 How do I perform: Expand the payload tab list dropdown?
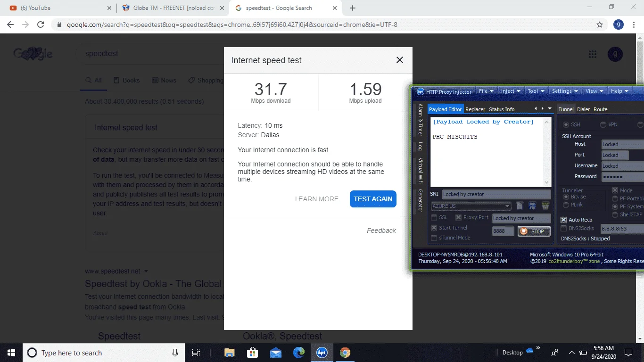[550, 108]
